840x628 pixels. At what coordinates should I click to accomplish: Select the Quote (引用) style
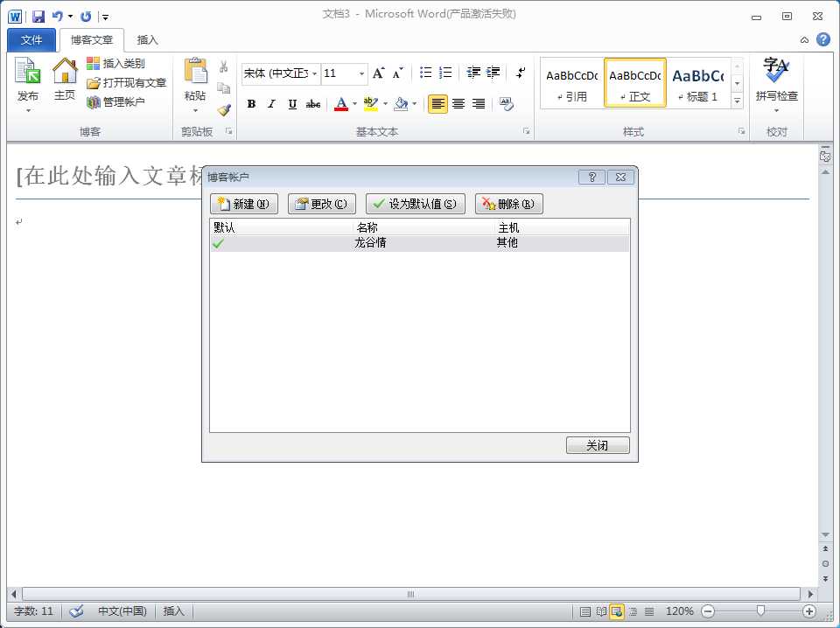[x=571, y=84]
